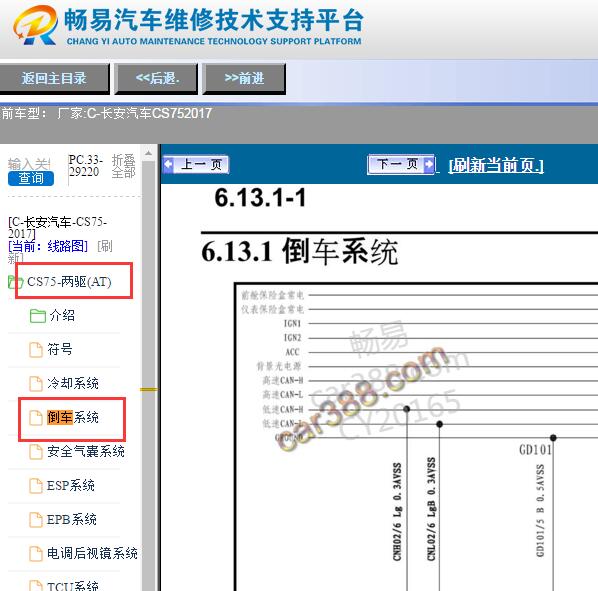Click the GD101/5 B 0.5AVSS wire label
Screen dimensions: 598x591
[x=540, y=511]
